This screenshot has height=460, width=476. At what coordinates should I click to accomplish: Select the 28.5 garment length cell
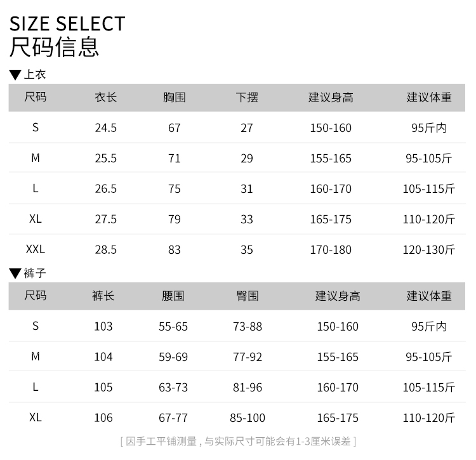coord(105,250)
